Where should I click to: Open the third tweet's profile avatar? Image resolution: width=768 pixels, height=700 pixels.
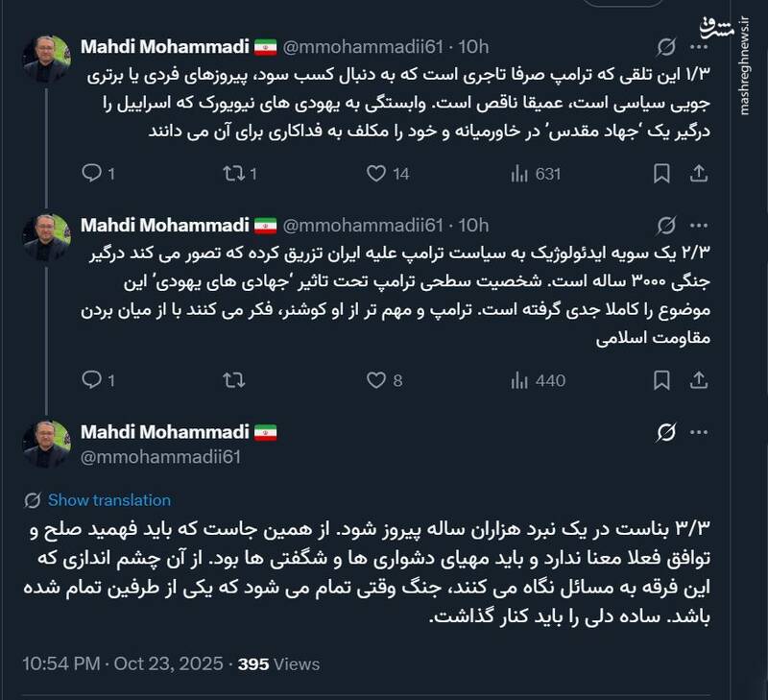click(47, 444)
